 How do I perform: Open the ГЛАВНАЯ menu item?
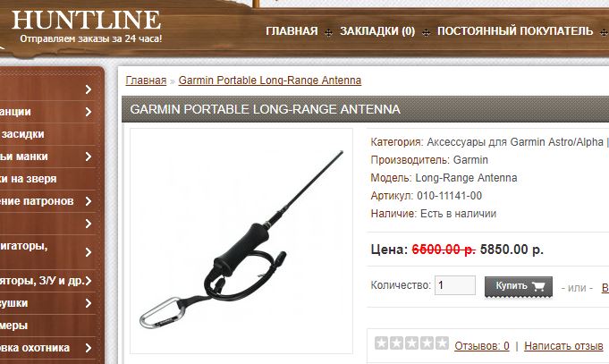[292, 31]
